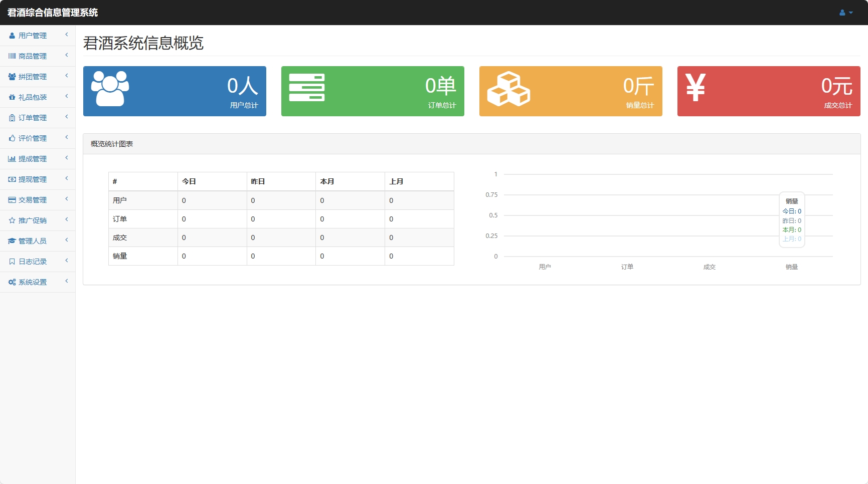Image resolution: width=868 pixels, height=484 pixels.
Task: Click the money icon beside 提现管理
Action: coord(12,179)
